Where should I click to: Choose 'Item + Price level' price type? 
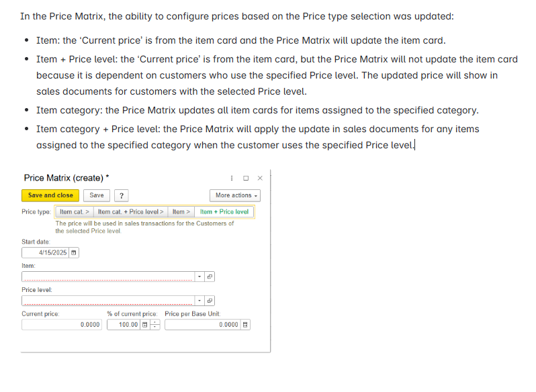(x=224, y=211)
